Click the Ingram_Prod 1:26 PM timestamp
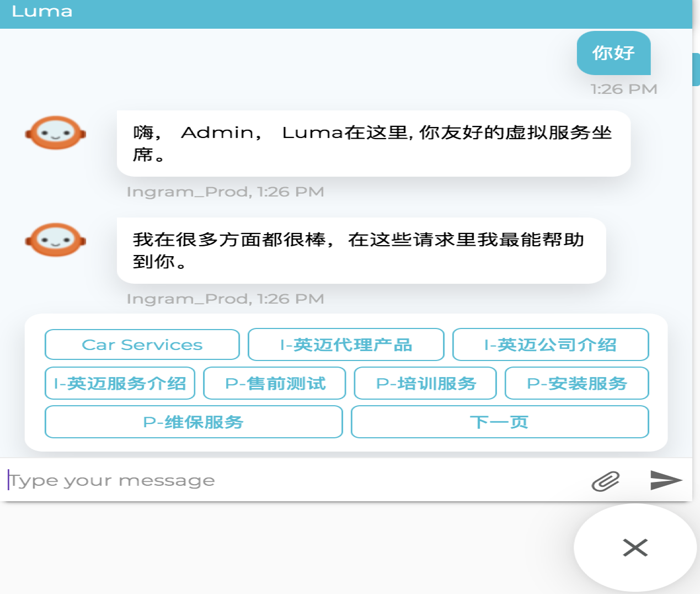The height and width of the screenshot is (594, 700). coord(226,192)
